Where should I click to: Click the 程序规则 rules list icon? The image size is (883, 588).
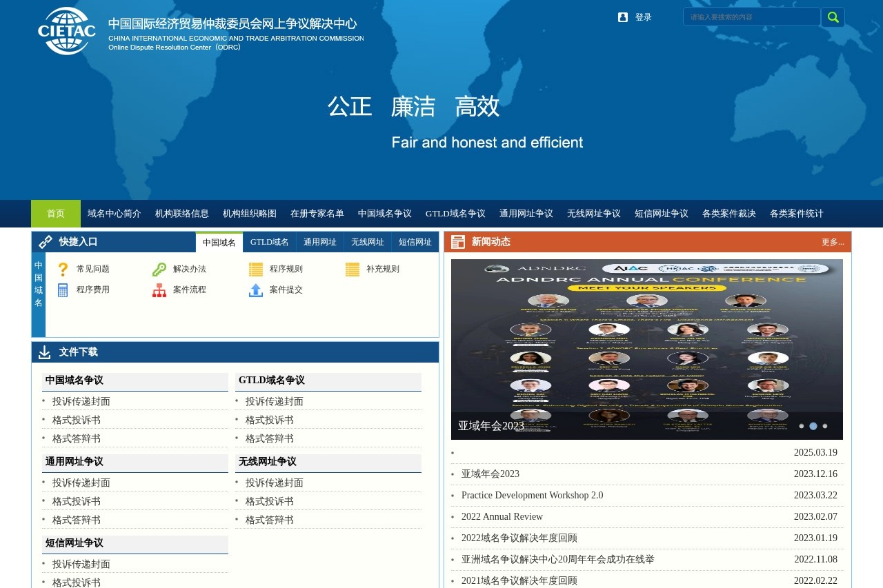[255, 269]
